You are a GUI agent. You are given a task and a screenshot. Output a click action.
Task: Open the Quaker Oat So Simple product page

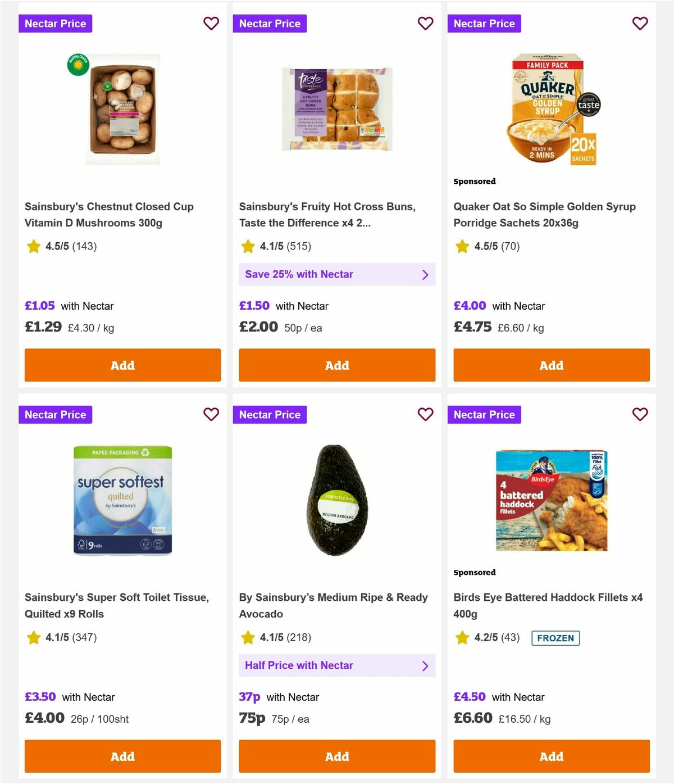(x=544, y=215)
